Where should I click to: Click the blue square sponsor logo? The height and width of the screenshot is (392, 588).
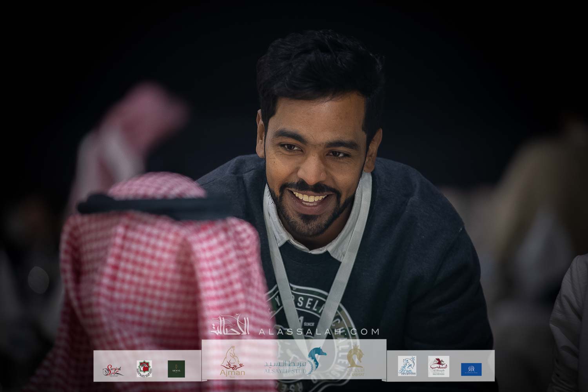click(471, 369)
